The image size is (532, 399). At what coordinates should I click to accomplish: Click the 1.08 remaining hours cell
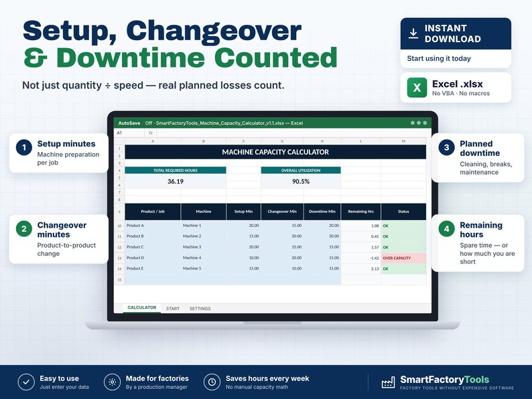click(360, 226)
